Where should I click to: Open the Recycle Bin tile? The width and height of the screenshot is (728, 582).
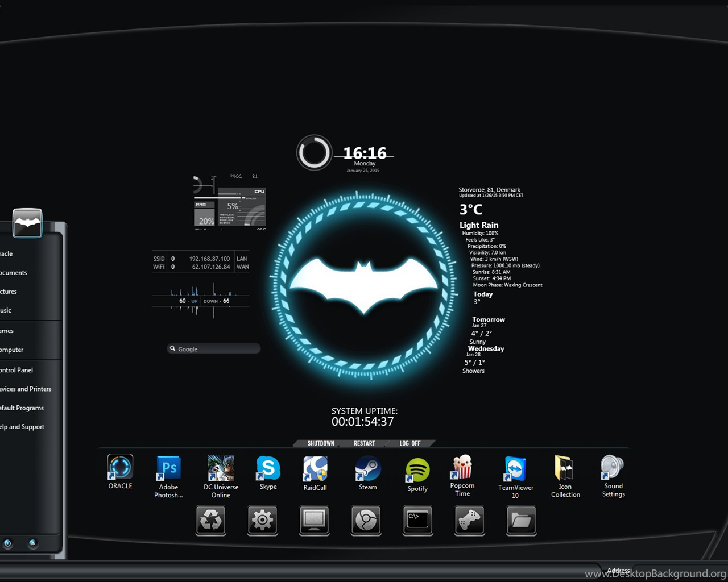(211, 520)
